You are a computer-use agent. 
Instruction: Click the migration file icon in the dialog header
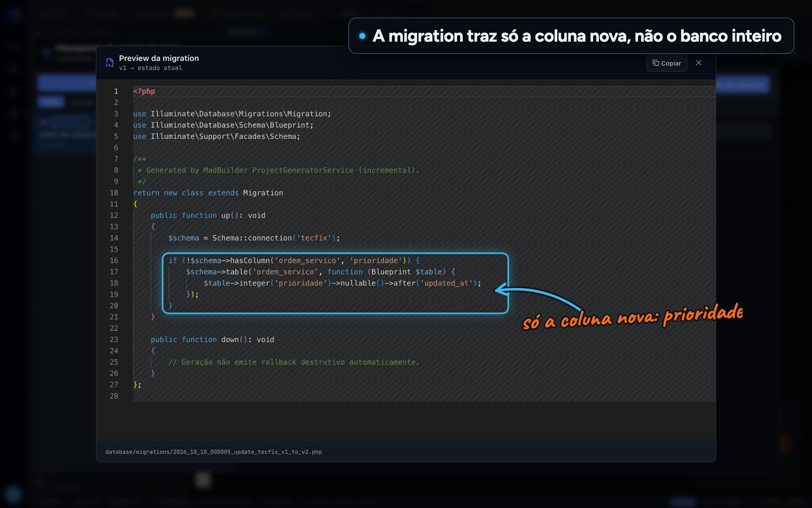click(x=110, y=63)
